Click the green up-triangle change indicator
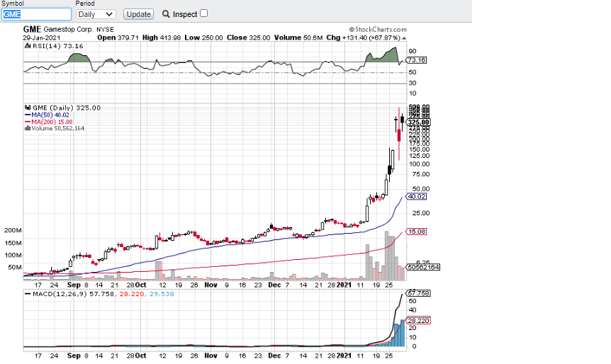Image resolution: width=611 pixels, height=364 pixels. coord(404,38)
